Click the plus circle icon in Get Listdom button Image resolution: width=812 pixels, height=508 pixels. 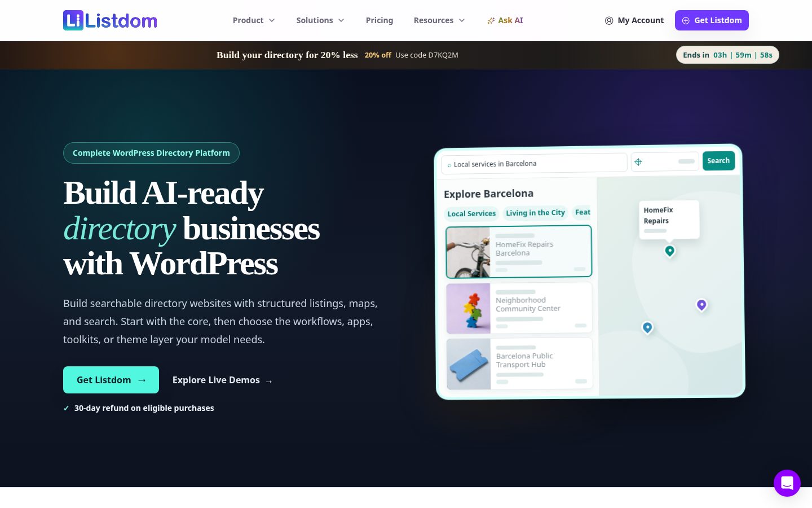(x=686, y=21)
